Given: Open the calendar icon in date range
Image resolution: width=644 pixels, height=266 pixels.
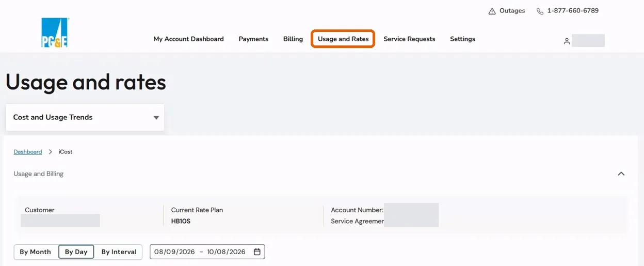Looking at the screenshot, I should click(x=257, y=252).
